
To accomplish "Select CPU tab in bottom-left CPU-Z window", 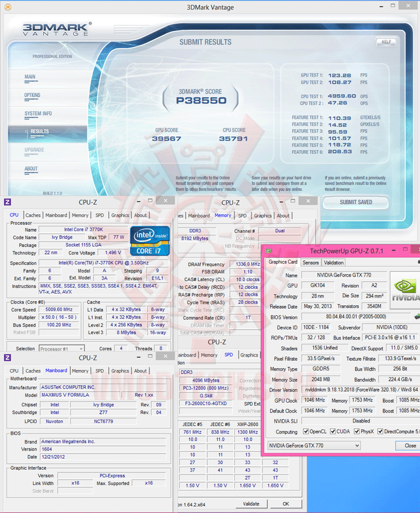I will coord(14,371).
